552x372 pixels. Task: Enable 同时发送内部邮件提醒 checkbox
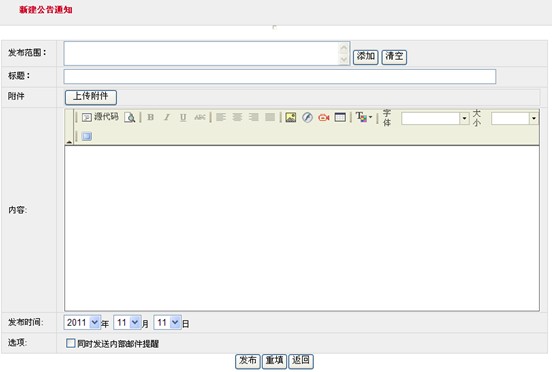point(71,343)
